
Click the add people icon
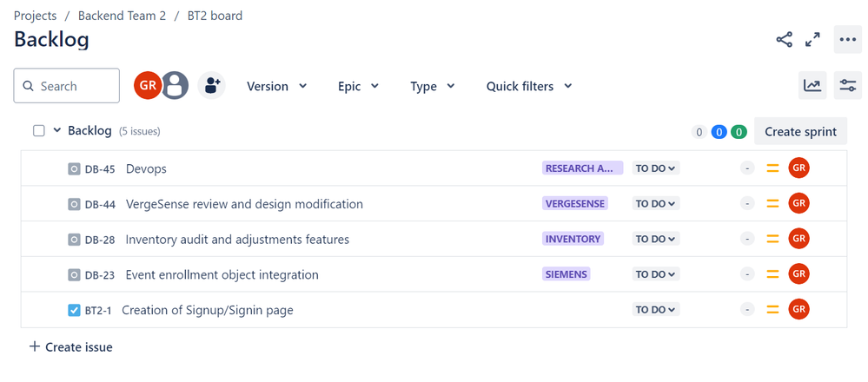tap(211, 86)
